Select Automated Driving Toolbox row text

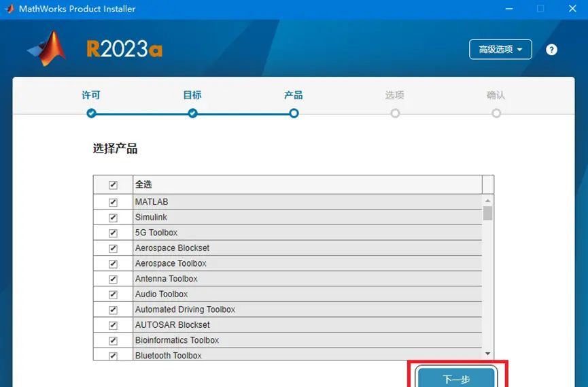(185, 309)
